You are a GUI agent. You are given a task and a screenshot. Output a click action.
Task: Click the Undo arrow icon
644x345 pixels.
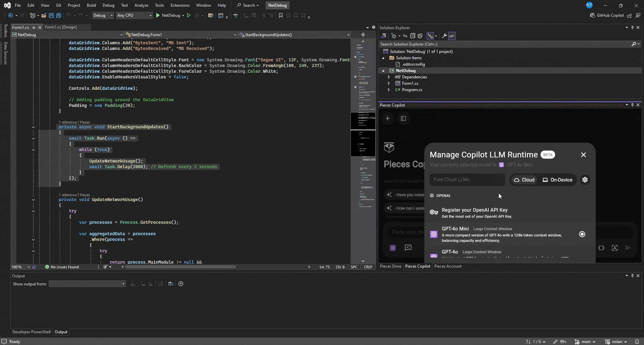click(68, 15)
